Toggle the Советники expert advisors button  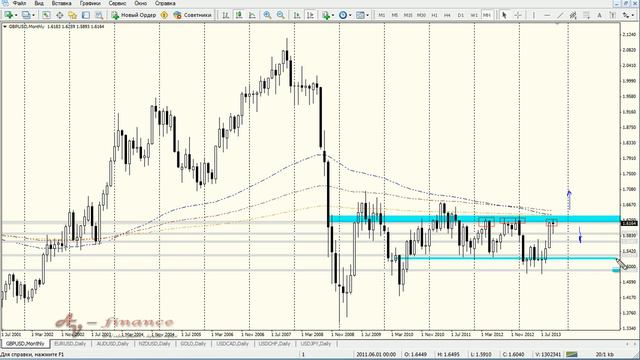[193, 15]
